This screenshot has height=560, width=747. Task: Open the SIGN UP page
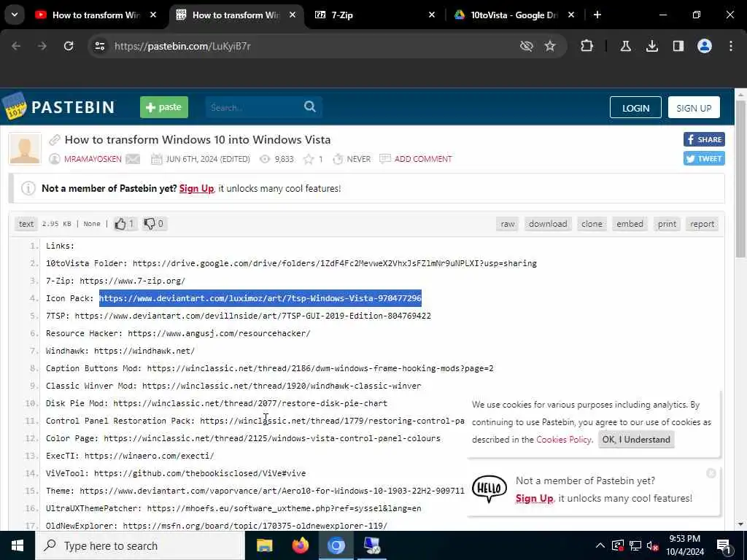point(694,108)
